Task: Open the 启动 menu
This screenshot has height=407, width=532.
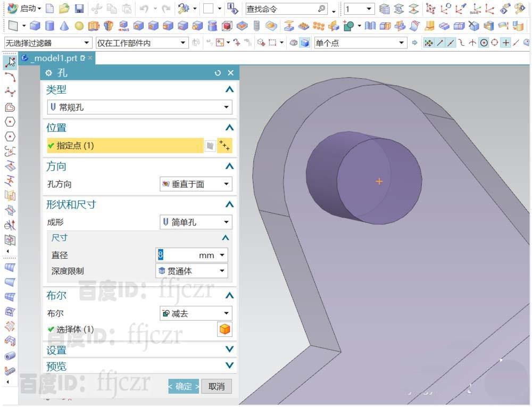Action: pos(29,9)
